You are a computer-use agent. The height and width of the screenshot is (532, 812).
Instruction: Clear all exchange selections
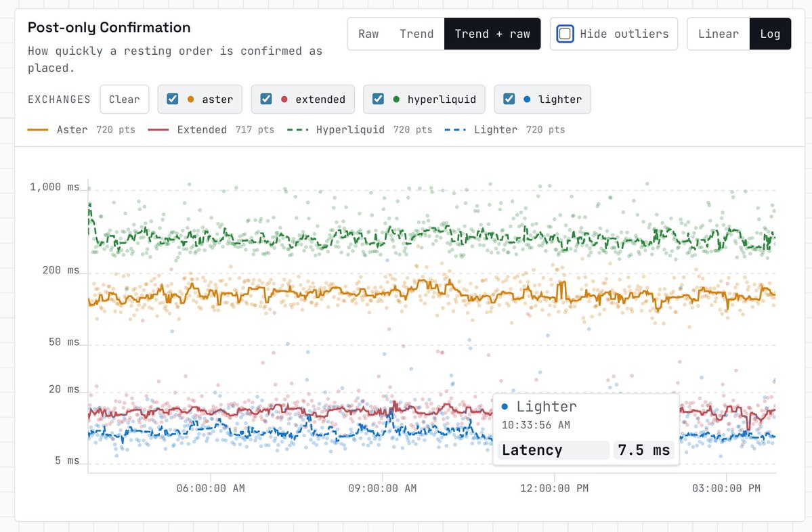pos(125,99)
